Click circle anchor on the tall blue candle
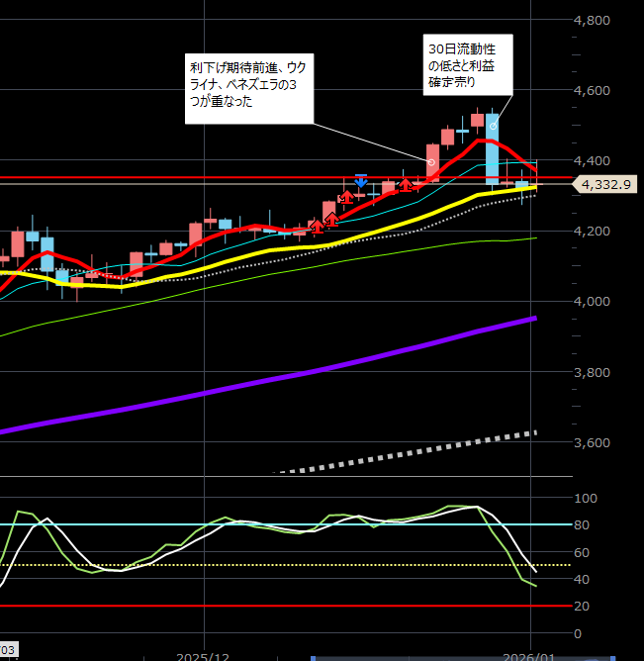 click(x=492, y=127)
